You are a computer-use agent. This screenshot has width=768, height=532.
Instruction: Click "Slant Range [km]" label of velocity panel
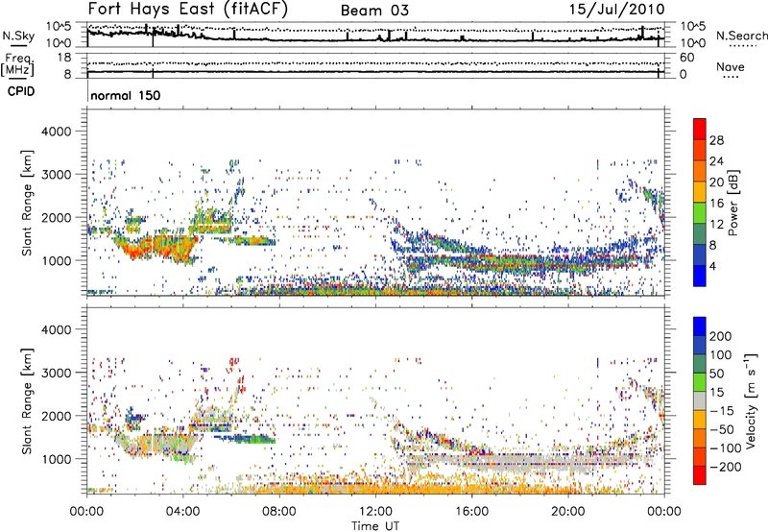coord(27,400)
